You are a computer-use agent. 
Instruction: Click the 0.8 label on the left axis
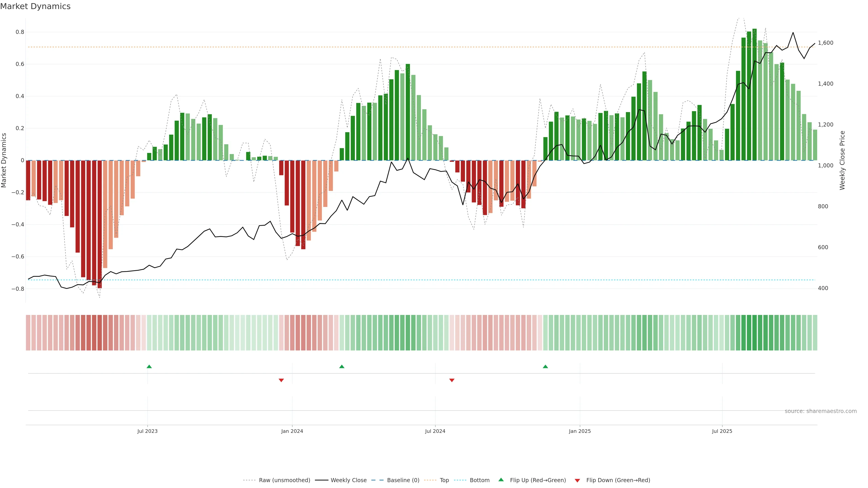coord(20,32)
